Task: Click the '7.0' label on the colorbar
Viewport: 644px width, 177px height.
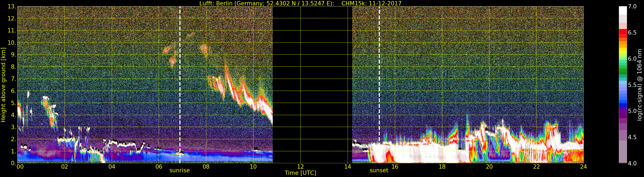Action: pyautogui.click(x=632, y=6)
